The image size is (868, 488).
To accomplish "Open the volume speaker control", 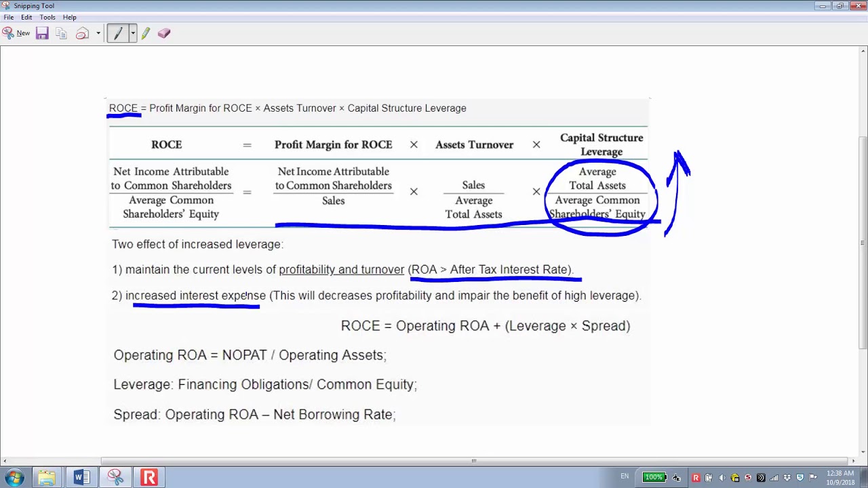I will [x=722, y=478].
